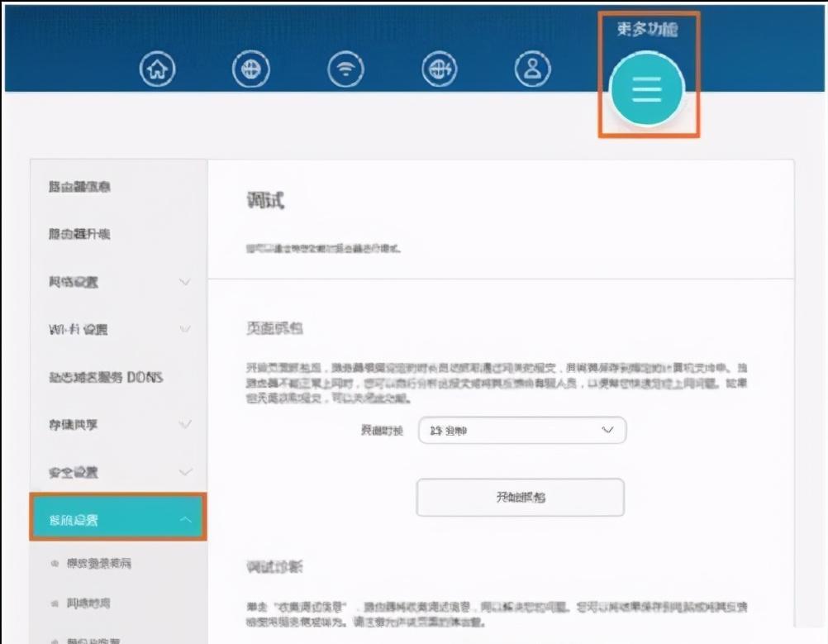Click the start capture button

pyautogui.click(x=520, y=497)
